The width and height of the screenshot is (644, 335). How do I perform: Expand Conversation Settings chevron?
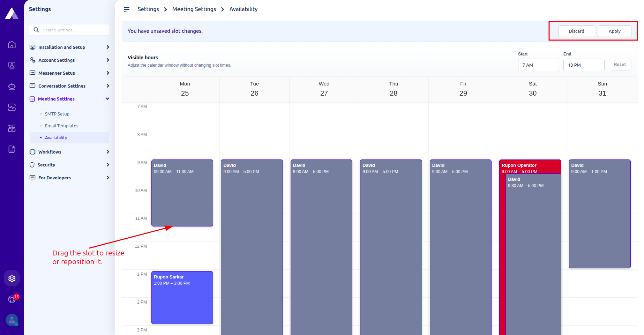pos(108,86)
